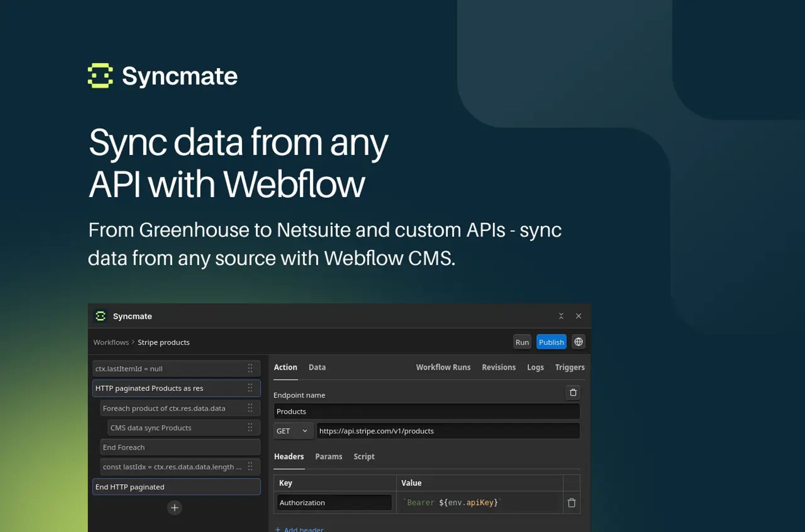Screen dimensions: 805x532
Task: Select the HTTP paginated Products as res step
Action: coord(176,388)
